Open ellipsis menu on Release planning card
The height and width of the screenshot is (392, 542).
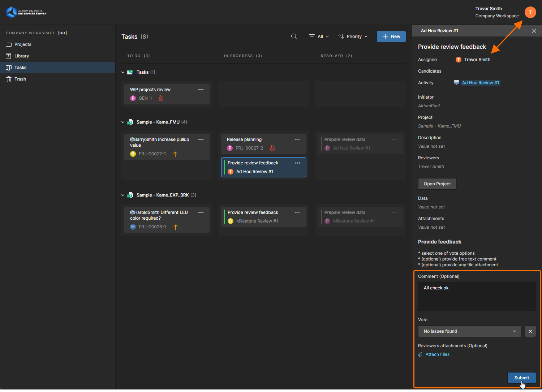298,139
